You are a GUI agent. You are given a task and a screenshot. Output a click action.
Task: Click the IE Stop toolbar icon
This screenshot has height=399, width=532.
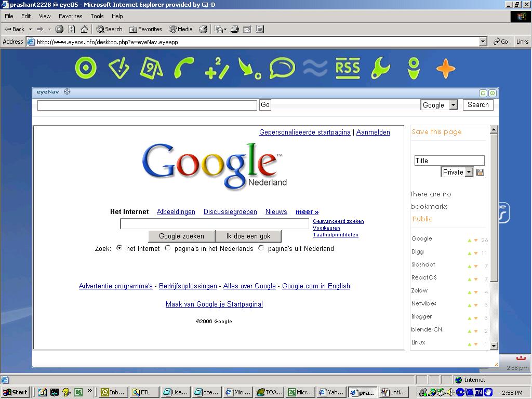(x=59, y=29)
